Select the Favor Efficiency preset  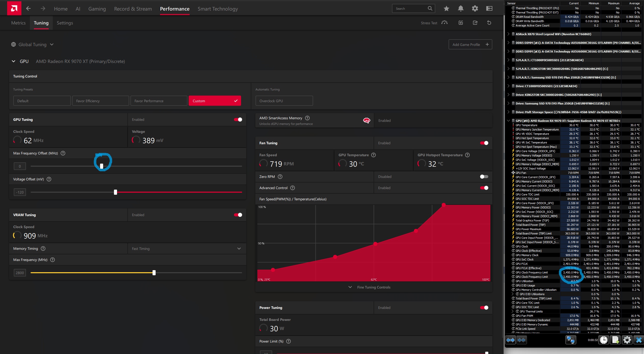pyautogui.click(x=100, y=101)
